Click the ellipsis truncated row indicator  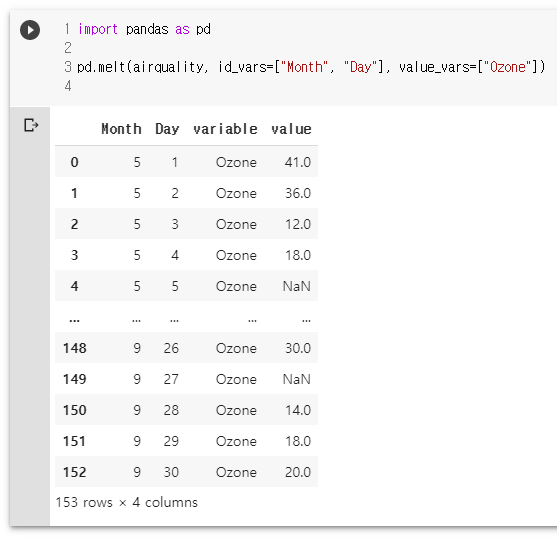coord(74,320)
